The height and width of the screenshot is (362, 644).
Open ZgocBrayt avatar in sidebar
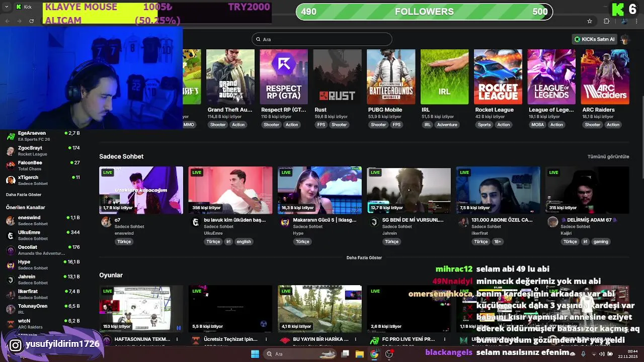tap(10, 151)
